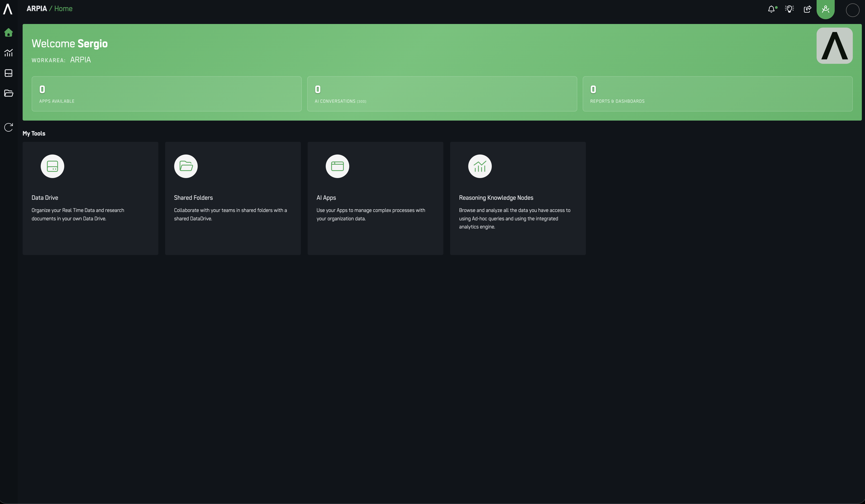
Task: Click the AI Apps card icon
Action: point(337,166)
